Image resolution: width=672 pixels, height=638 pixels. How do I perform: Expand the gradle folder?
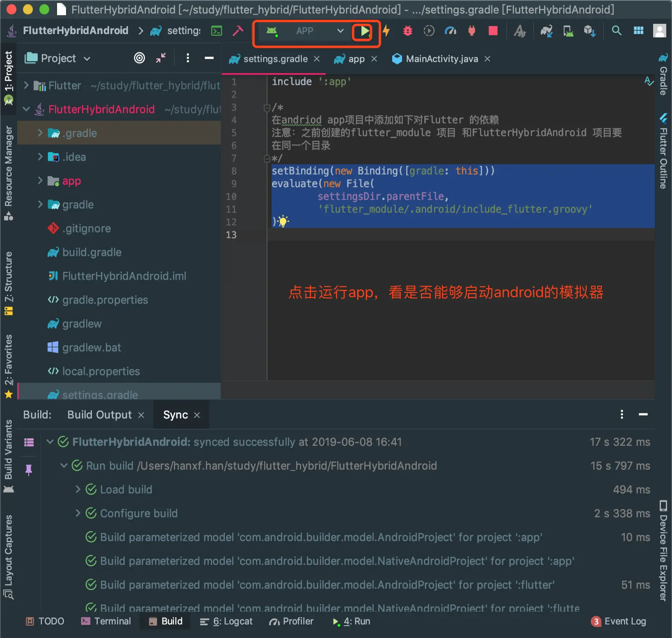[x=40, y=204]
